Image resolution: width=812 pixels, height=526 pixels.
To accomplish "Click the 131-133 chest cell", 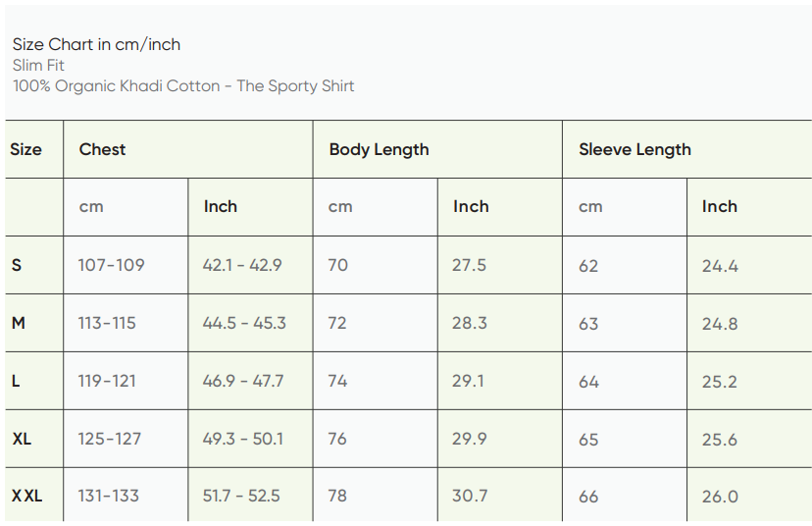I will (109, 497).
